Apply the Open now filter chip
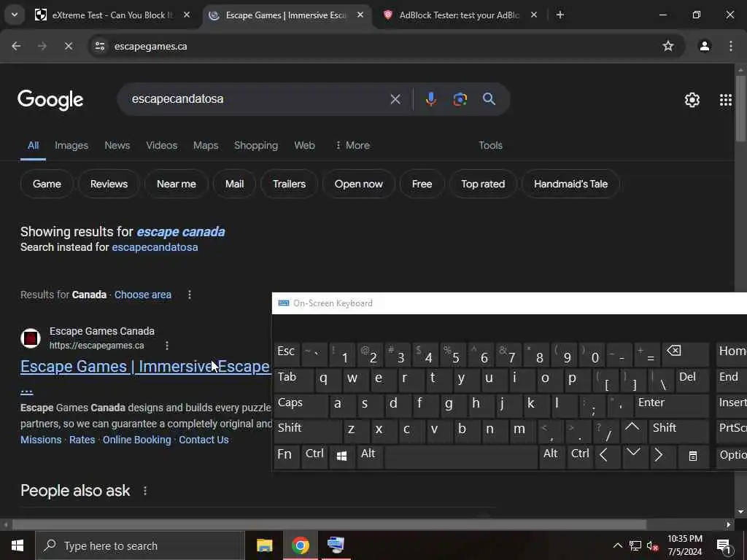Screen dimensions: 747x560 click(x=358, y=184)
